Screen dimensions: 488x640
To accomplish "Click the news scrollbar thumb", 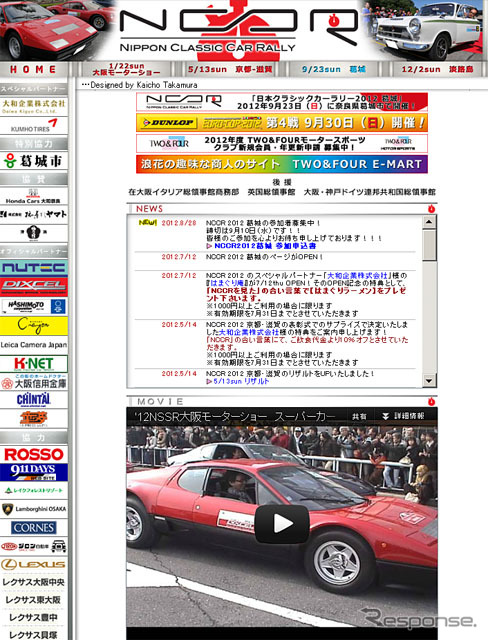I will (429, 244).
